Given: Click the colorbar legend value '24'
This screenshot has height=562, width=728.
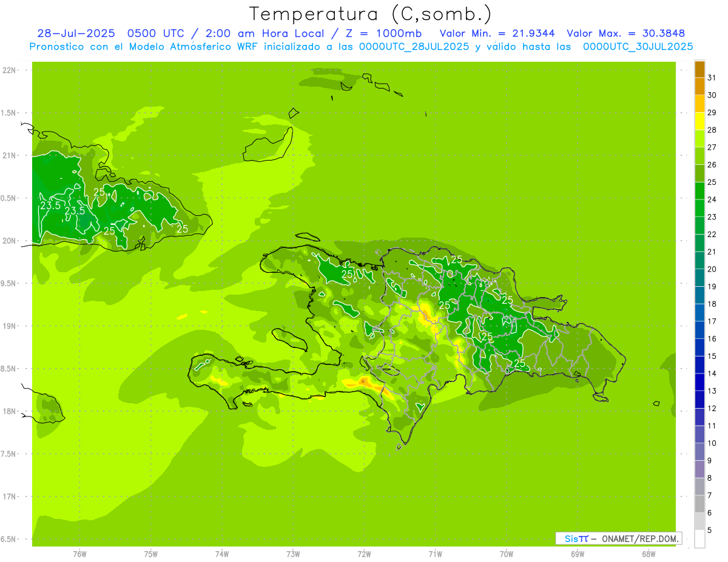Looking at the screenshot, I should tap(712, 199).
